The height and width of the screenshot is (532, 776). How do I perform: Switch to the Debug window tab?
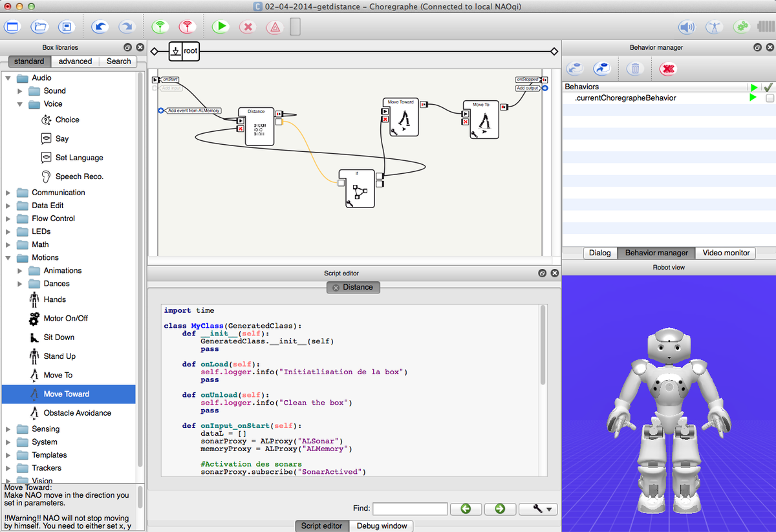click(382, 526)
